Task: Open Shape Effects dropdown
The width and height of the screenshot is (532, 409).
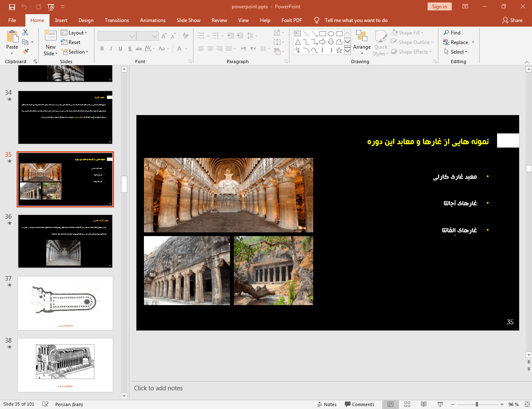Action: point(411,52)
